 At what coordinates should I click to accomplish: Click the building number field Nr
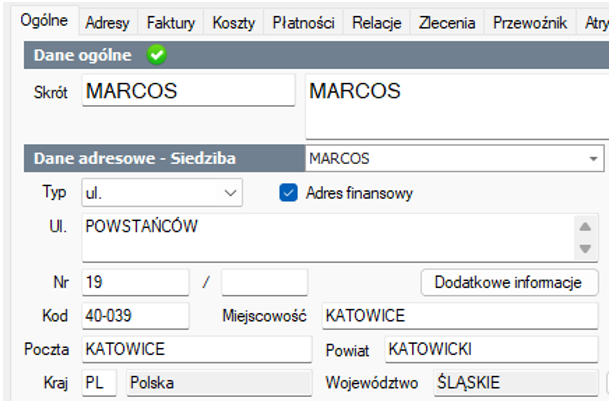click(x=135, y=282)
